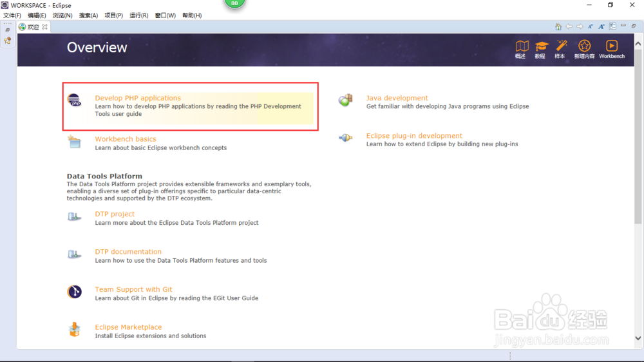Open DTP project link
The height and width of the screenshot is (362, 644).
[x=115, y=214]
